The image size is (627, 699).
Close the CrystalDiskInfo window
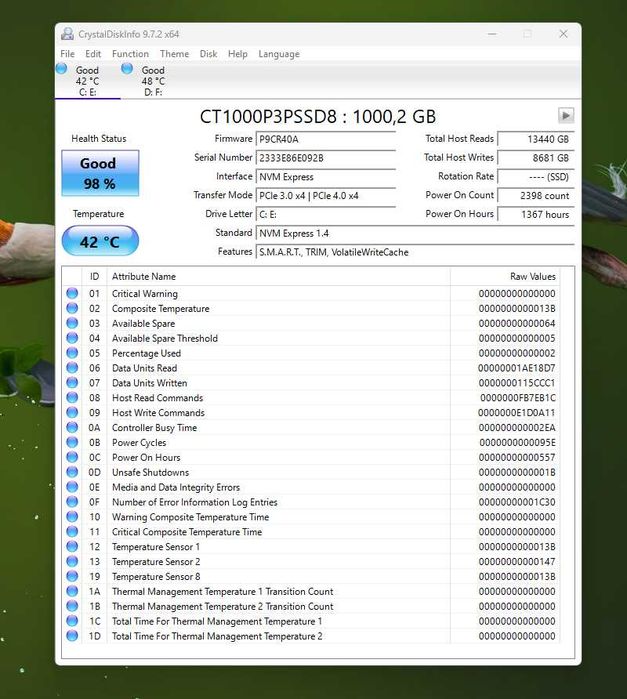pyautogui.click(x=563, y=34)
